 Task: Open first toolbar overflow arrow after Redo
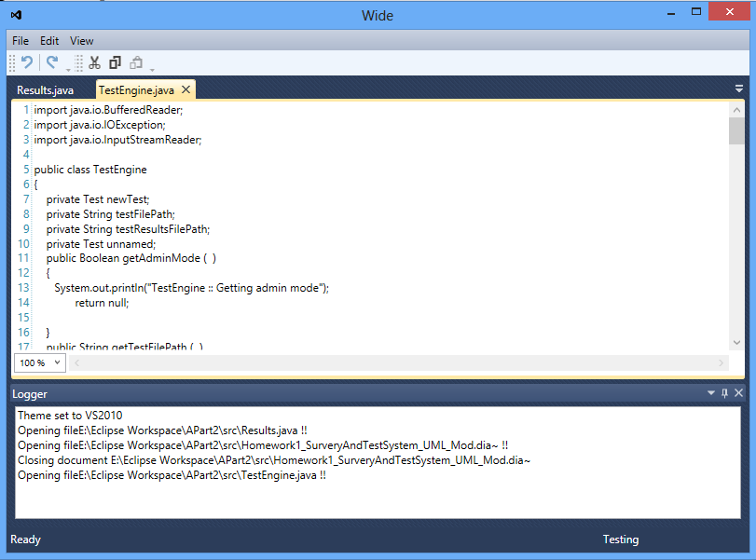[x=68, y=71]
